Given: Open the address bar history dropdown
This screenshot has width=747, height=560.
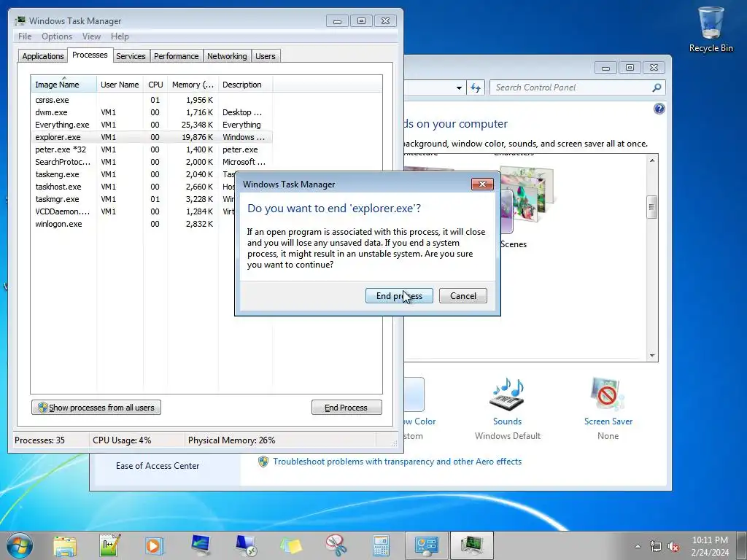Looking at the screenshot, I should click(459, 87).
